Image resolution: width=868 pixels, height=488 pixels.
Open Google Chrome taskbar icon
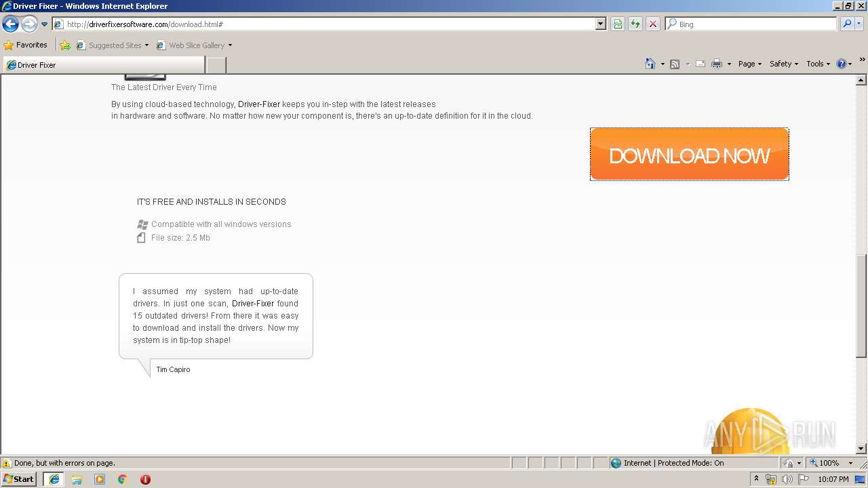pos(123,479)
